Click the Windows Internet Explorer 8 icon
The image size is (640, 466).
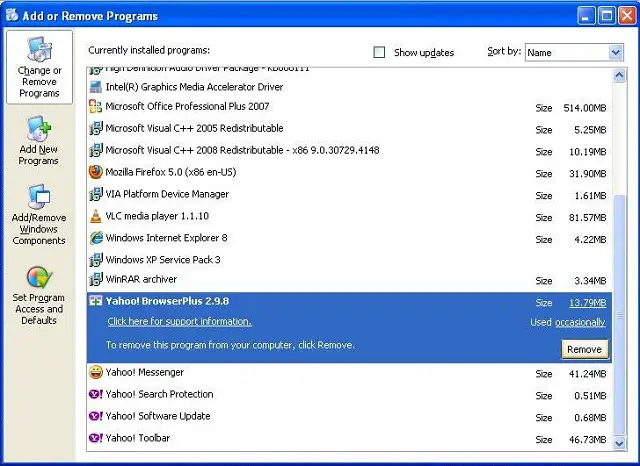tap(96, 238)
